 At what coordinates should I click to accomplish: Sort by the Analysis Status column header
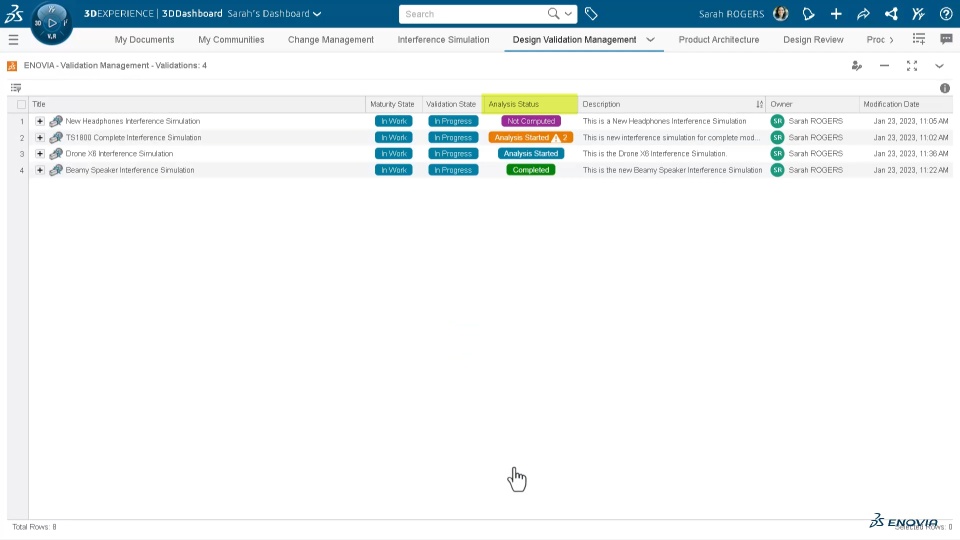pos(530,104)
